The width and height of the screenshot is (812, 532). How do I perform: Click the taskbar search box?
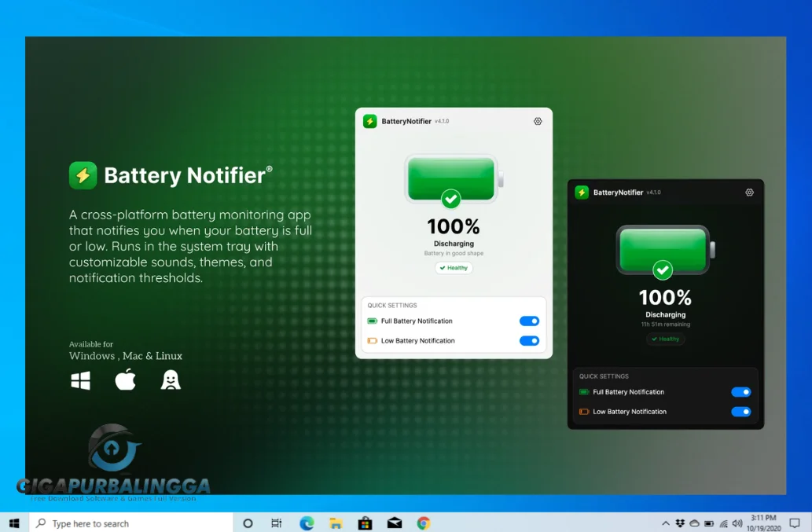[x=131, y=523]
